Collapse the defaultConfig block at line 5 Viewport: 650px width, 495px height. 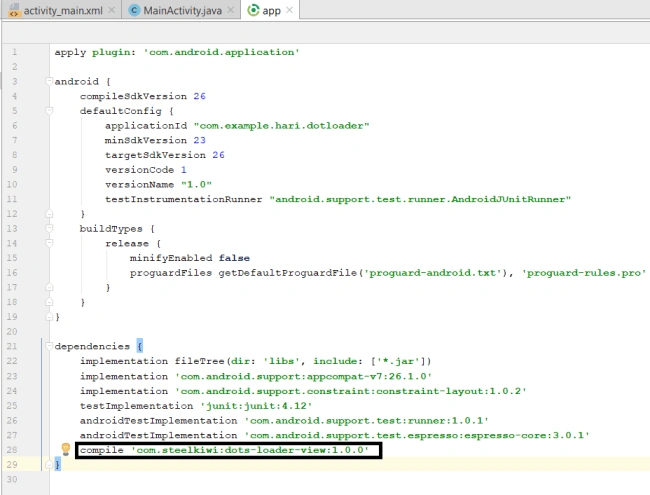coord(49,111)
